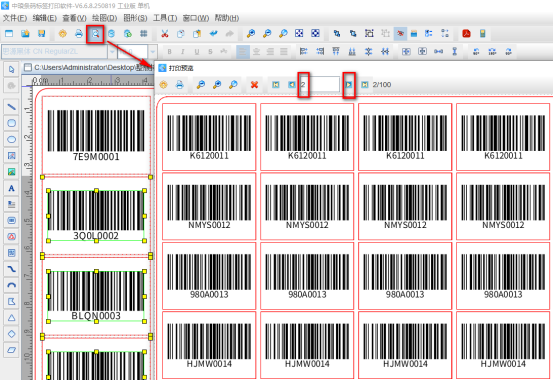This screenshot has height=380, width=554.
Task: Cut selection with the scissors icon
Action: 165,34
